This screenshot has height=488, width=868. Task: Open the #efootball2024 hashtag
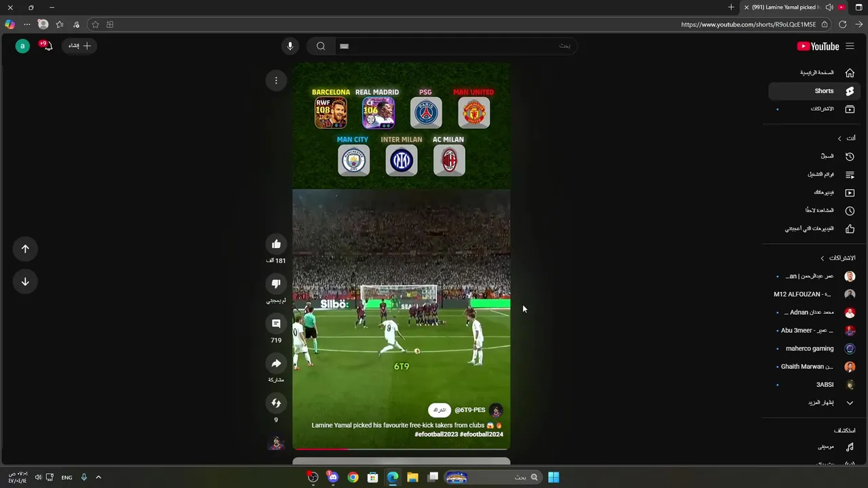click(481, 434)
